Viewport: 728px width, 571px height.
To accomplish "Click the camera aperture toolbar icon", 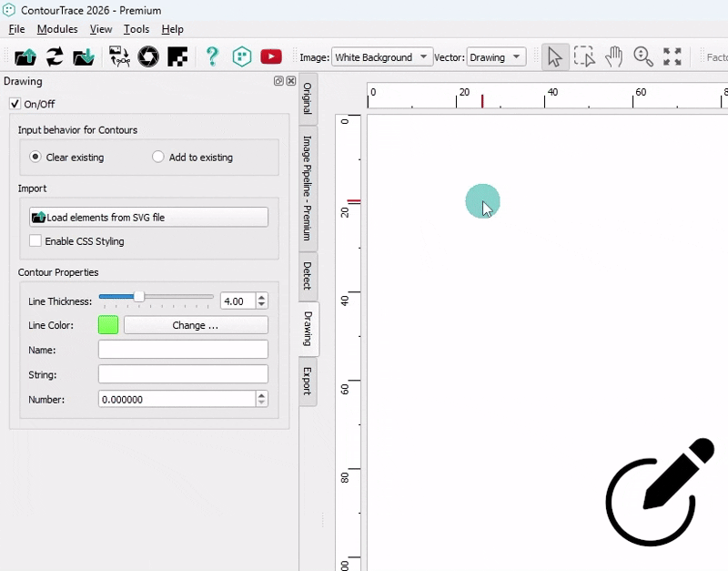I will click(x=148, y=57).
